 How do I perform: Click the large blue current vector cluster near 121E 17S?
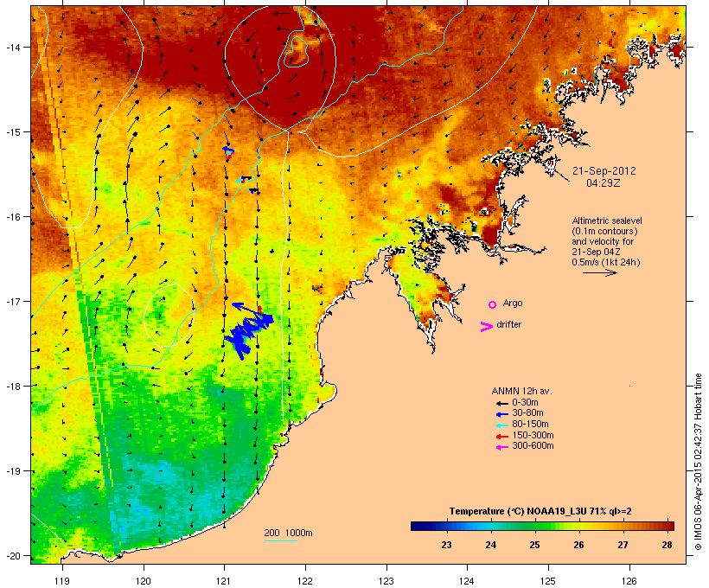point(249,330)
